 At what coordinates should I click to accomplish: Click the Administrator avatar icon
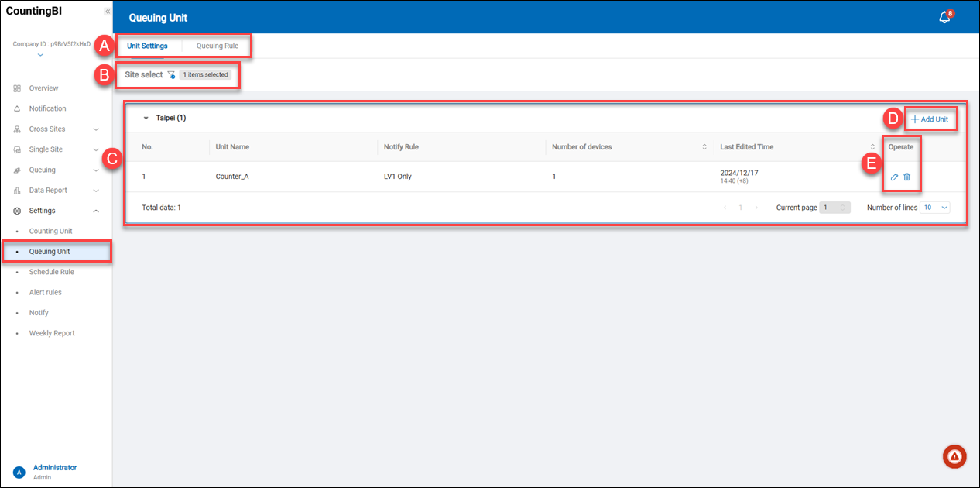point(19,472)
